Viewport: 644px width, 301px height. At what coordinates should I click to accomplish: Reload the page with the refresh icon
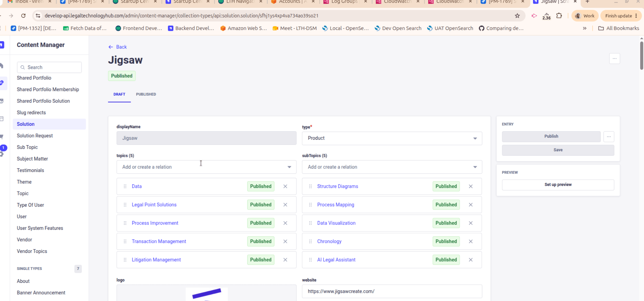[23, 16]
